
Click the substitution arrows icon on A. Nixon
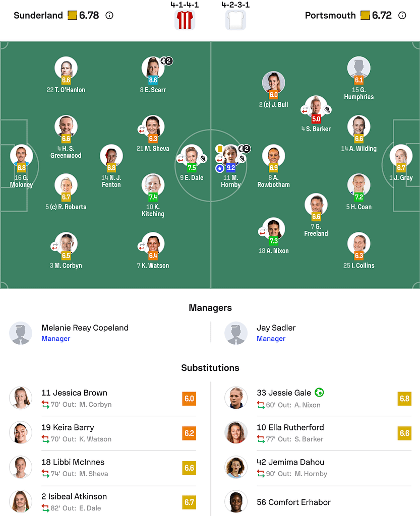[x=263, y=231]
